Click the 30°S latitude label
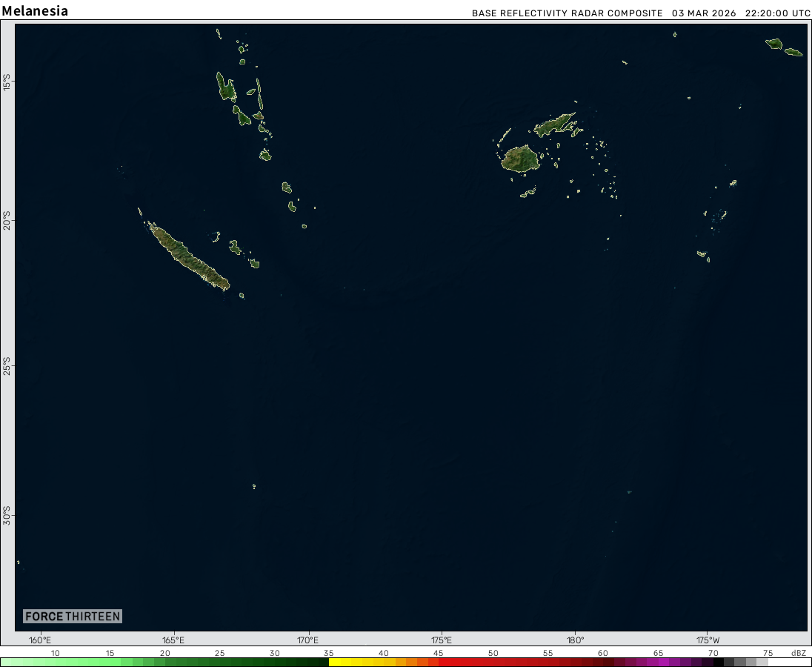The image size is (812, 667). click(7, 515)
